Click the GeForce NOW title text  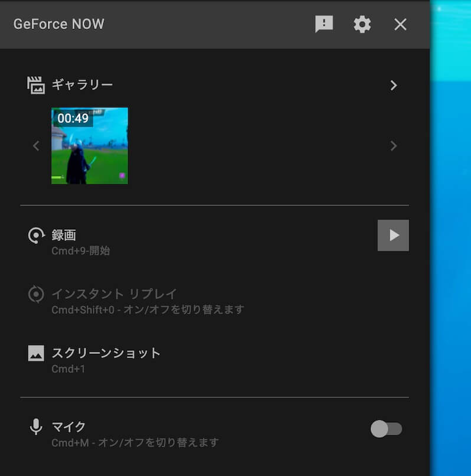point(59,24)
